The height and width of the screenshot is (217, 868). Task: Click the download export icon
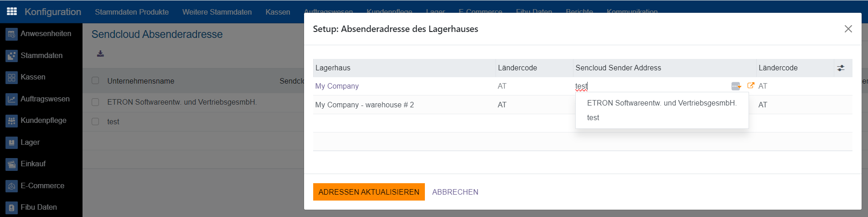click(x=100, y=54)
